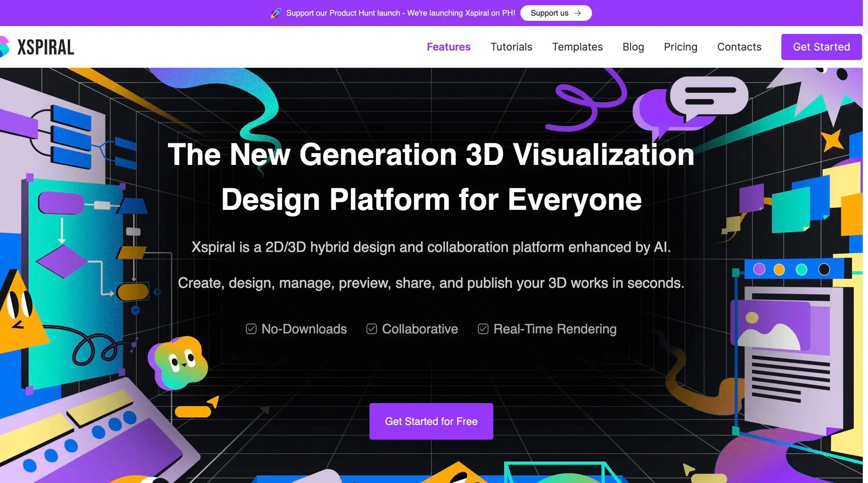Image resolution: width=868 pixels, height=483 pixels.
Task: Open the Contacts page
Action: coord(739,47)
